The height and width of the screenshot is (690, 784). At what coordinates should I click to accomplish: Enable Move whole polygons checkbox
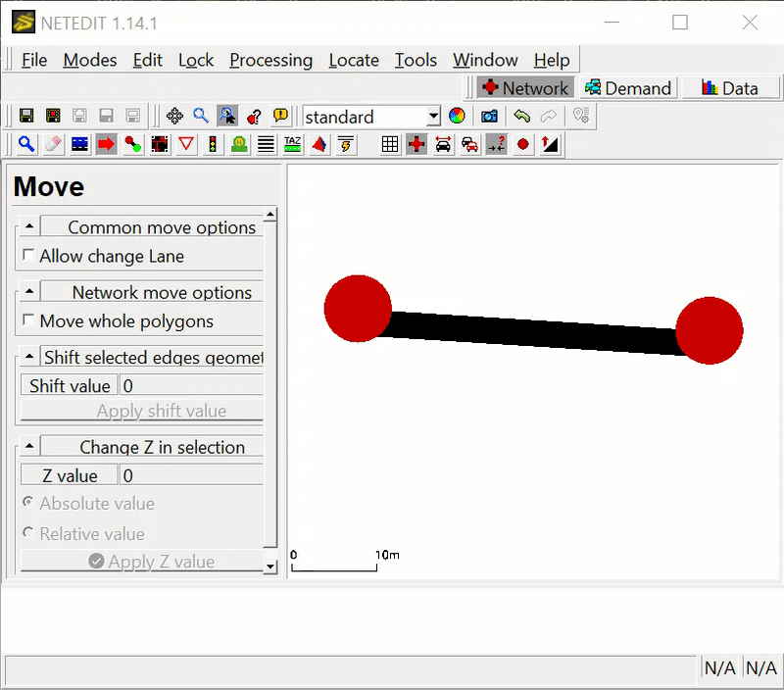coord(28,320)
